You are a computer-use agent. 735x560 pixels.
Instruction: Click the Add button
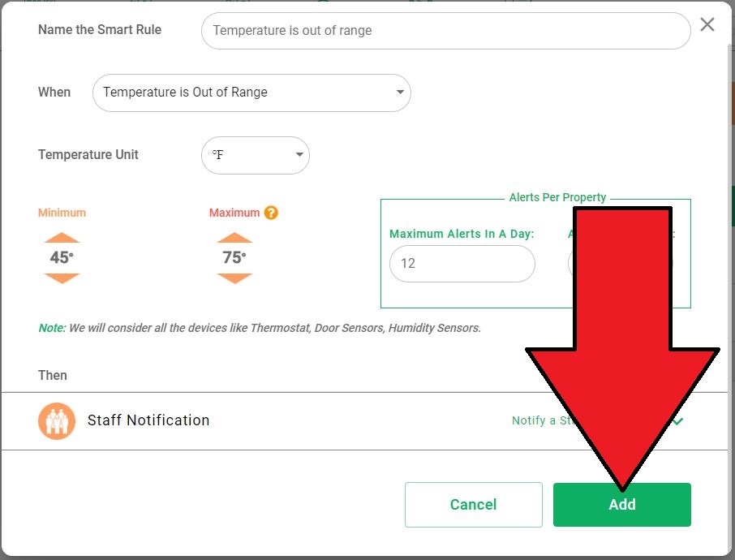622,505
